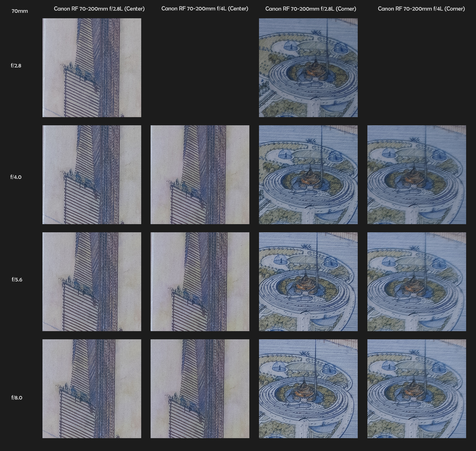Open the f/4L corner crop at f/8.0
This screenshot has height=451, width=476.
417,389
